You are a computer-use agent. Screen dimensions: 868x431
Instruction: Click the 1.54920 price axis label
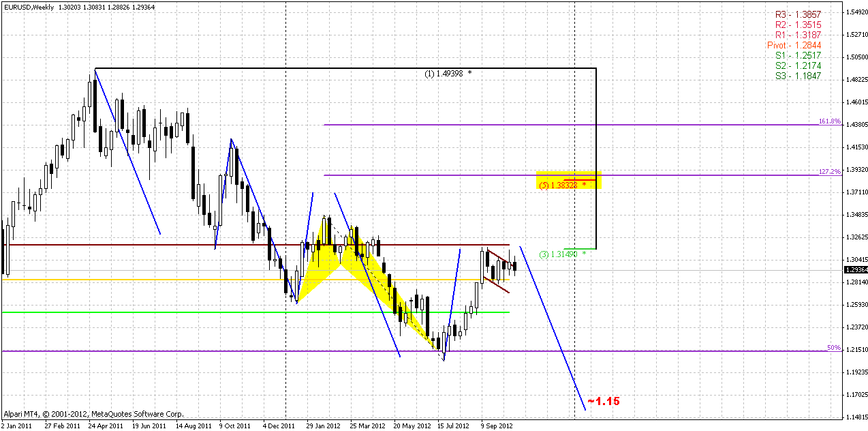(x=856, y=12)
